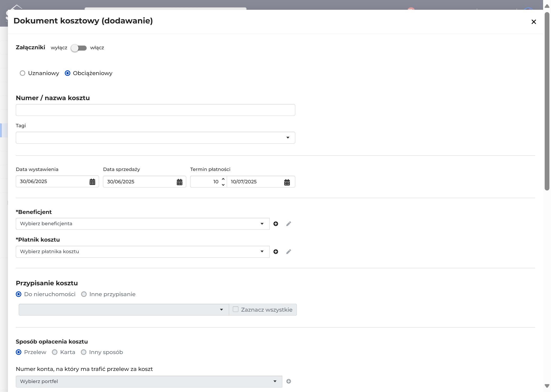Click the vertical scrollbar thumb
This screenshot has width=551, height=392.
(x=547, y=101)
